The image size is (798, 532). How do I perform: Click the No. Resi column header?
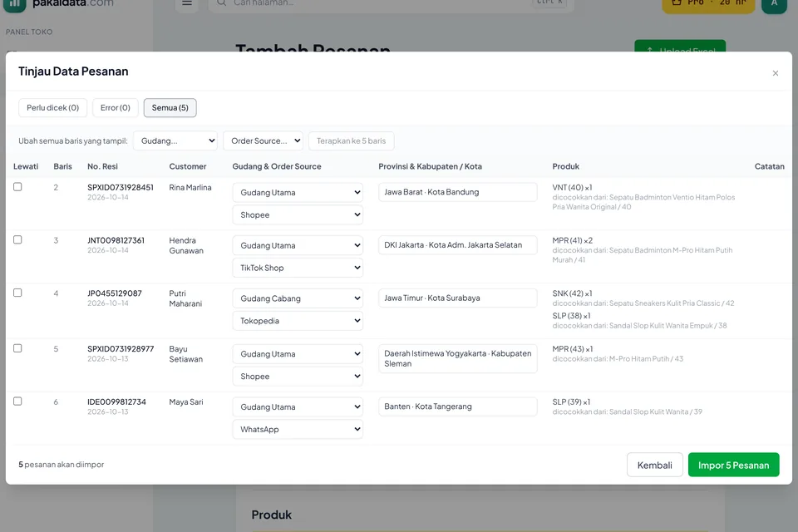tap(102, 166)
